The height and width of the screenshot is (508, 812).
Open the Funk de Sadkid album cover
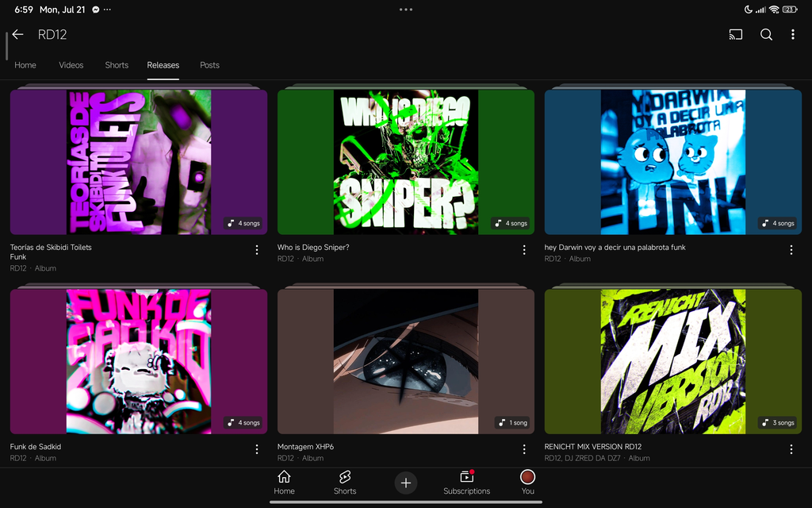click(x=139, y=361)
